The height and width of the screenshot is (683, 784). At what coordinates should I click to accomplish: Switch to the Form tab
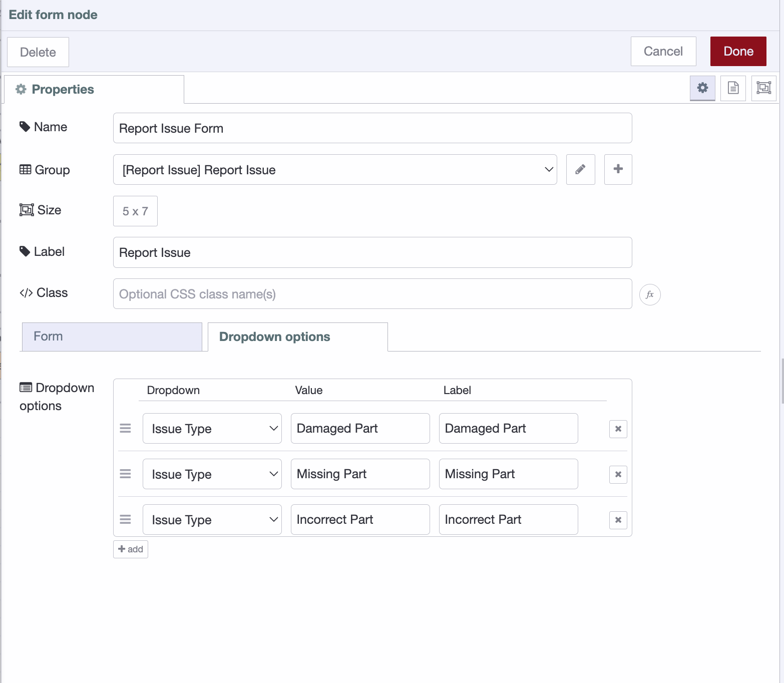click(x=112, y=336)
